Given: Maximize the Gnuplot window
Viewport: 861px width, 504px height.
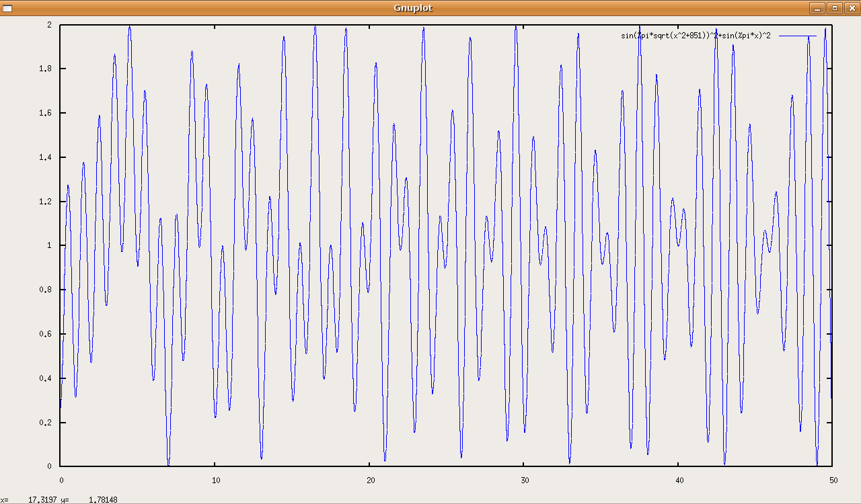Looking at the screenshot, I should pyautogui.click(x=835, y=8).
